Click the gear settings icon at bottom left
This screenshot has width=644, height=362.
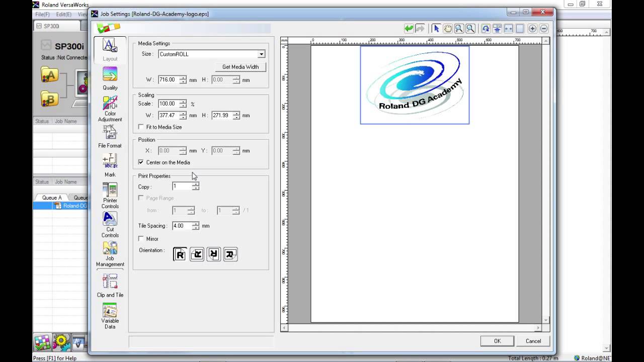click(x=61, y=342)
